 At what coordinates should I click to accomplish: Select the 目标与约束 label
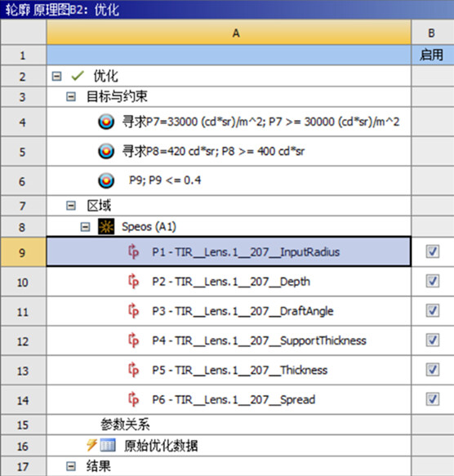[x=117, y=96]
